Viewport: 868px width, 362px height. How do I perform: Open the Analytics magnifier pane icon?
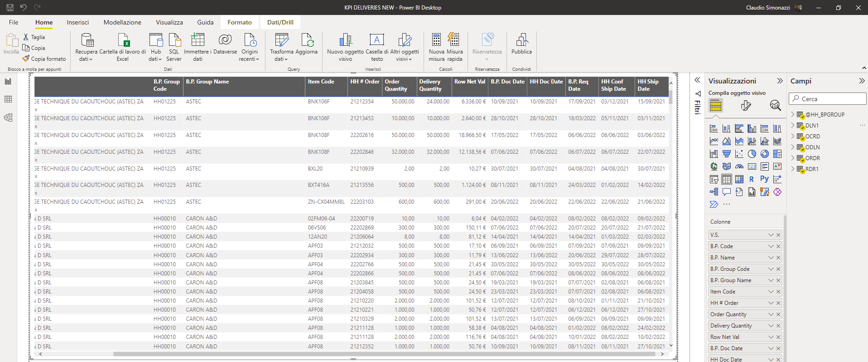775,106
